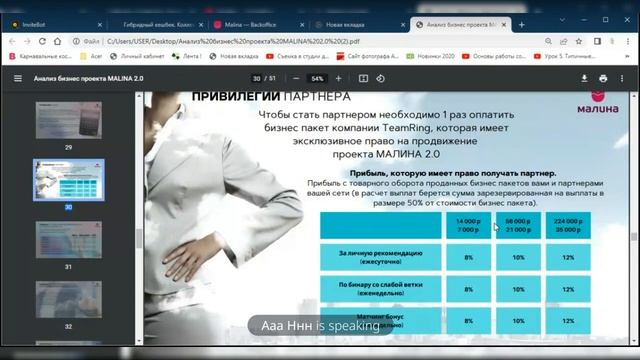Open the Карнавальные кос... bookmark
Image resolution: width=640 pixels, height=360 pixels.
(41, 56)
